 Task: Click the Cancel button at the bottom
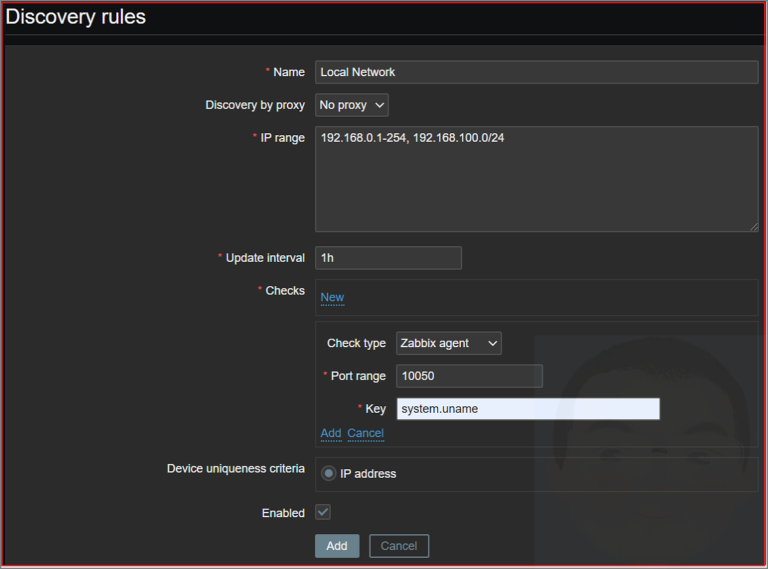(399, 546)
